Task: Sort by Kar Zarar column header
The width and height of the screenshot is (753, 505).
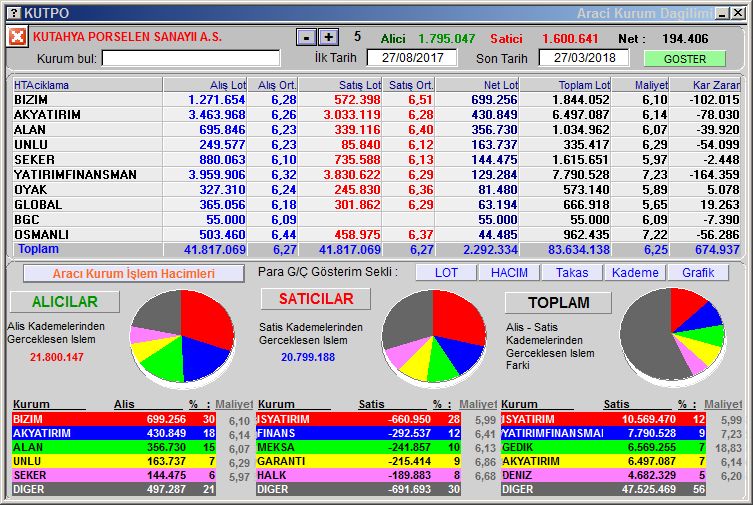Action: (705, 85)
